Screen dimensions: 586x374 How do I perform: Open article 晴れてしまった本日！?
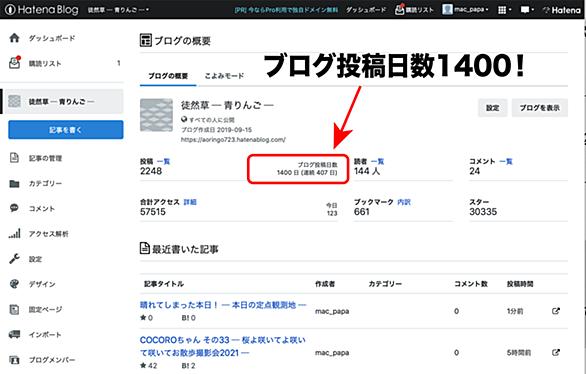click(x=223, y=305)
